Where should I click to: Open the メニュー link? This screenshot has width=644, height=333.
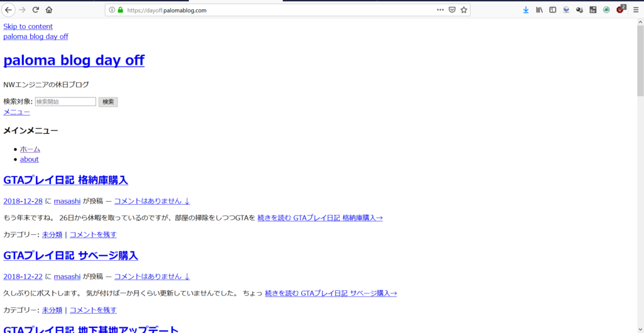[16, 112]
